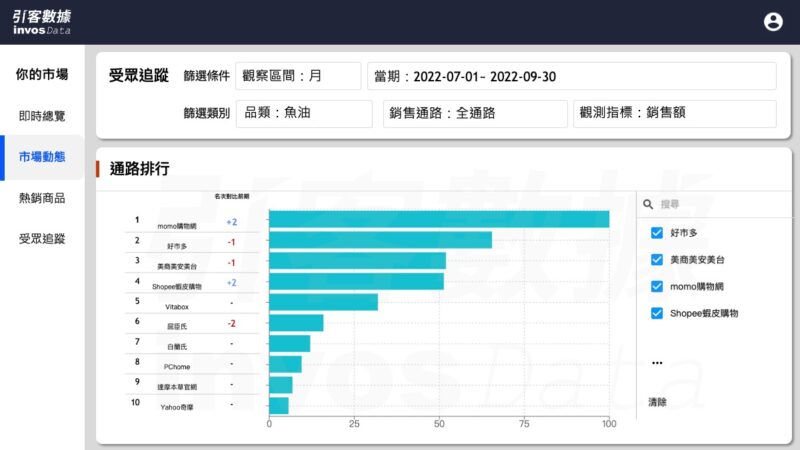
Task: Click the three-dots more options icon
Action: (x=657, y=363)
